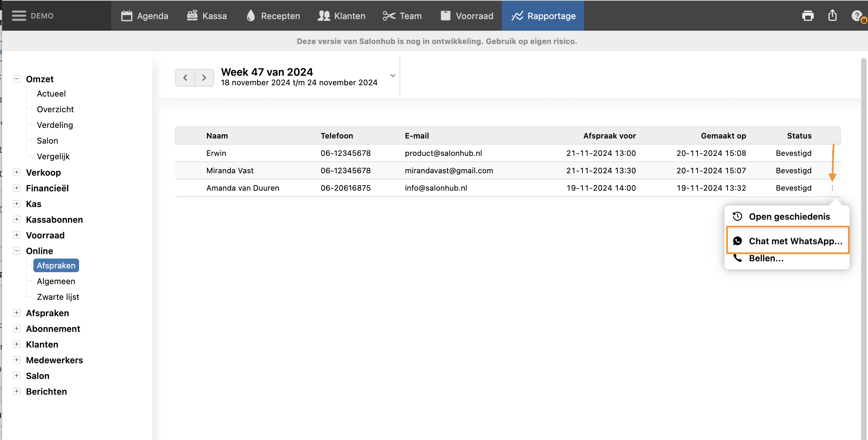Collapse the Online tree section
868x440 pixels.
click(16, 251)
